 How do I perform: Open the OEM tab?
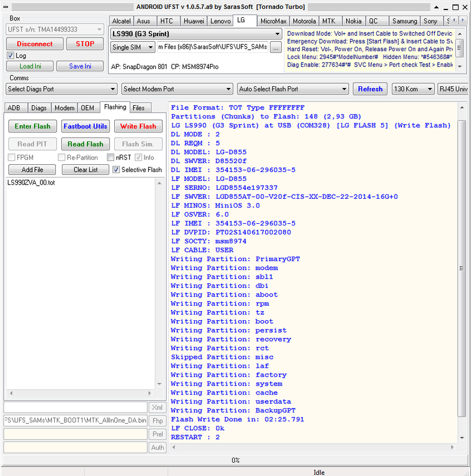pos(87,108)
